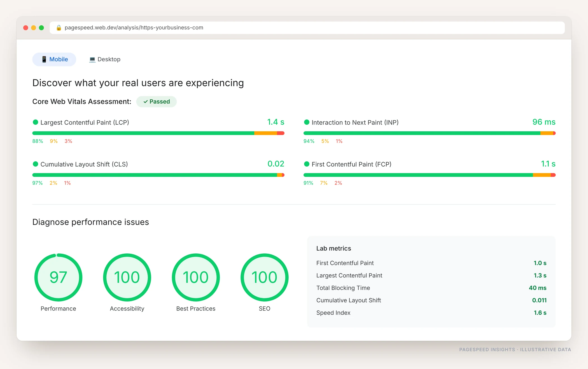This screenshot has width=588, height=369.
Task: Click the Passed assessment badge
Action: [156, 102]
